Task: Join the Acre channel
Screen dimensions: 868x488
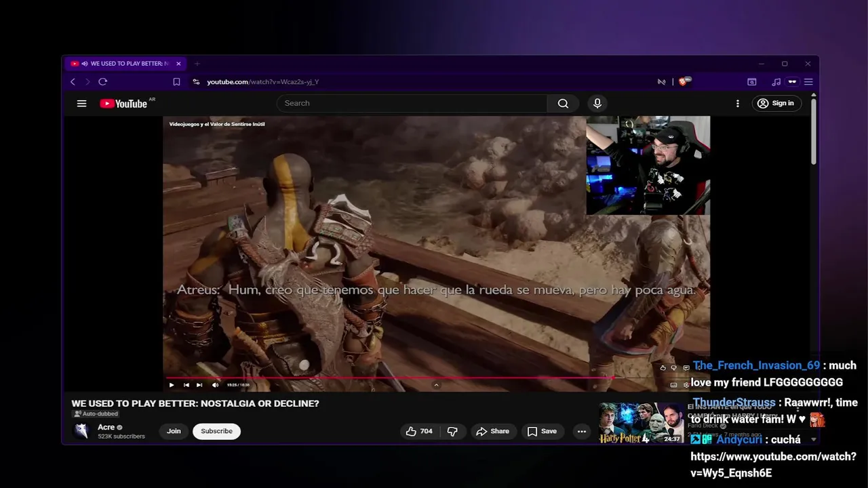Action: coord(174,431)
